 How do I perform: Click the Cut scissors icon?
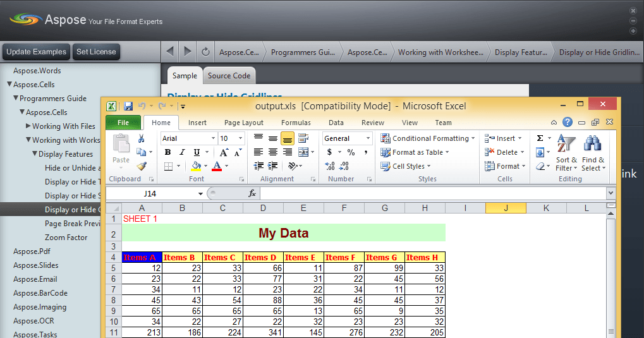click(x=142, y=138)
